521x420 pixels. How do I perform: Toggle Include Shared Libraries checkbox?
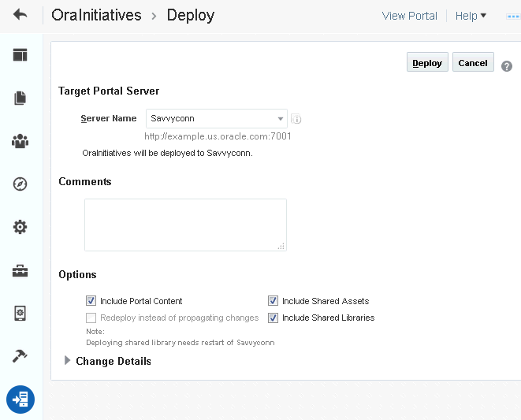[274, 318]
